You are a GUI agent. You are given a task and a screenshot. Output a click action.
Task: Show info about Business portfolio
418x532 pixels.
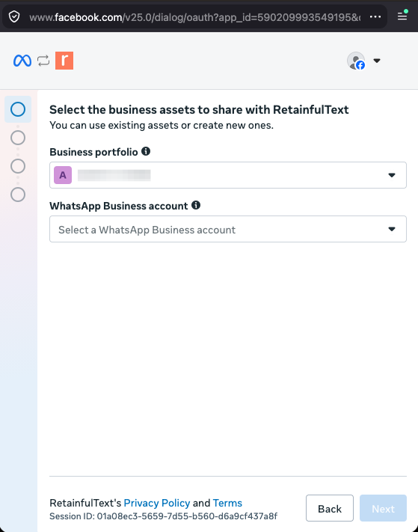[x=146, y=151]
